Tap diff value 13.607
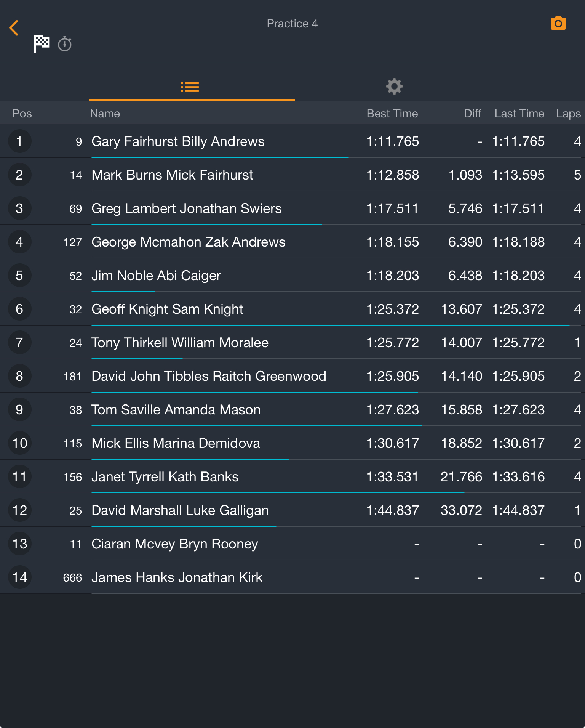Image resolution: width=585 pixels, height=728 pixels. coord(462,309)
